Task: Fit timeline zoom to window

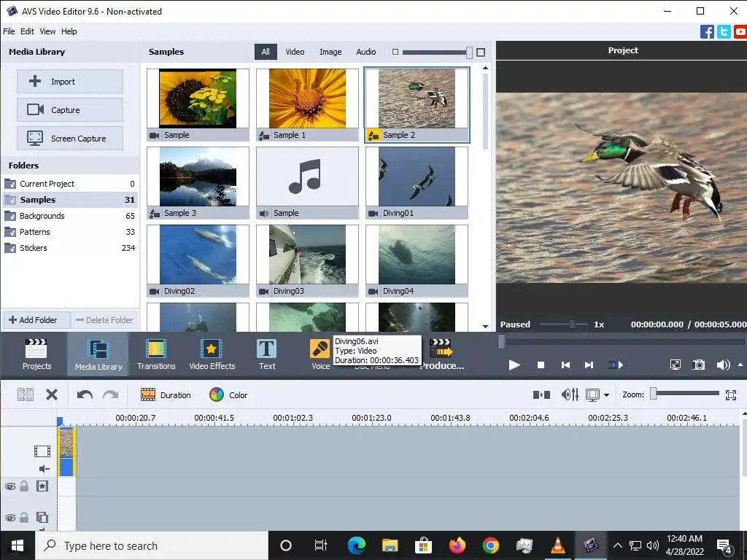Action: coord(731,394)
